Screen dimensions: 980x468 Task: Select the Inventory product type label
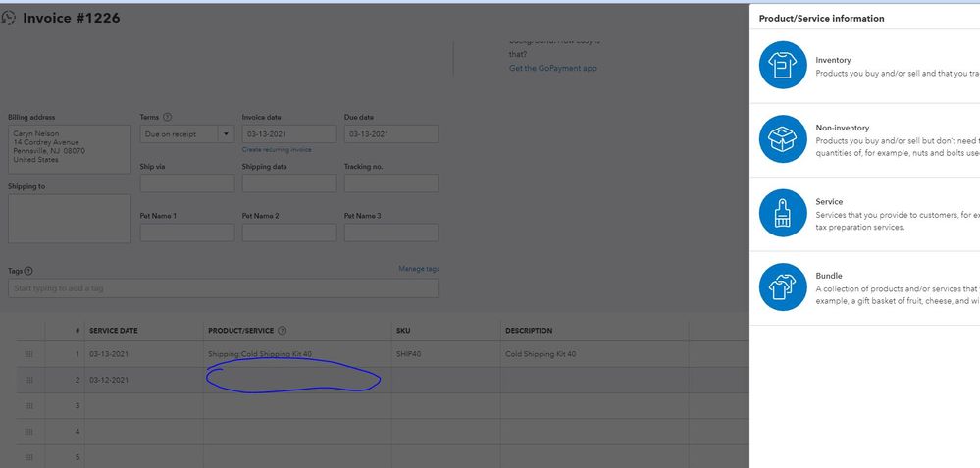pos(833,60)
